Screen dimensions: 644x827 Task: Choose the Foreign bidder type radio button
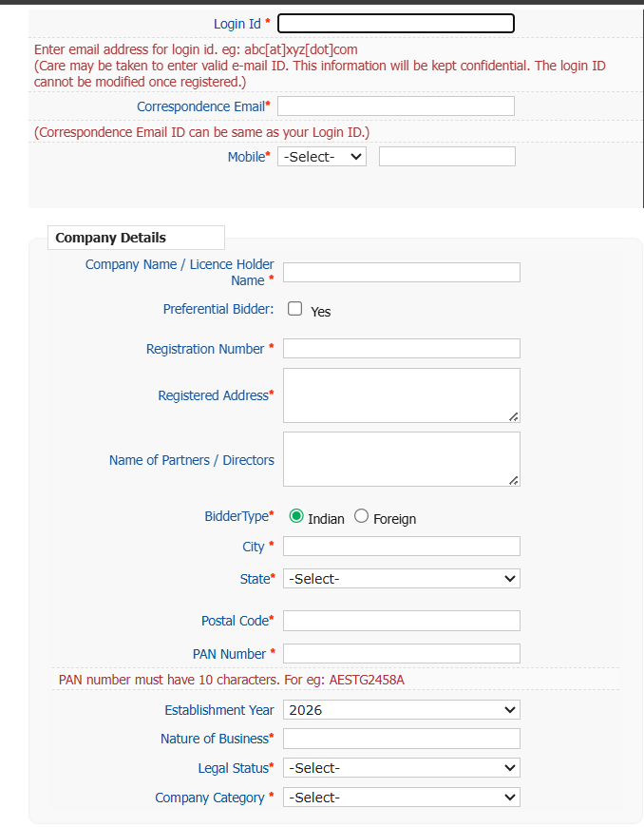361,516
